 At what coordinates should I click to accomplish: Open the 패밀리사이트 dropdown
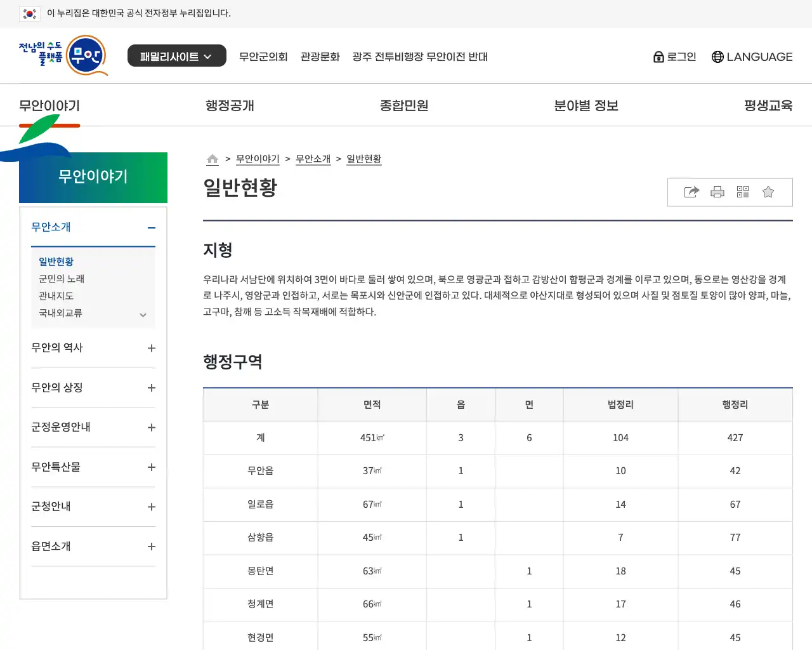pos(176,56)
